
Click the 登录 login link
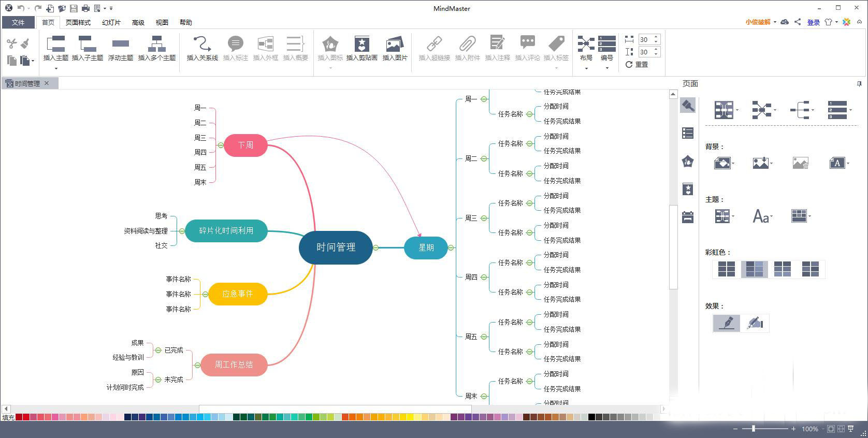tap(814, 22)
